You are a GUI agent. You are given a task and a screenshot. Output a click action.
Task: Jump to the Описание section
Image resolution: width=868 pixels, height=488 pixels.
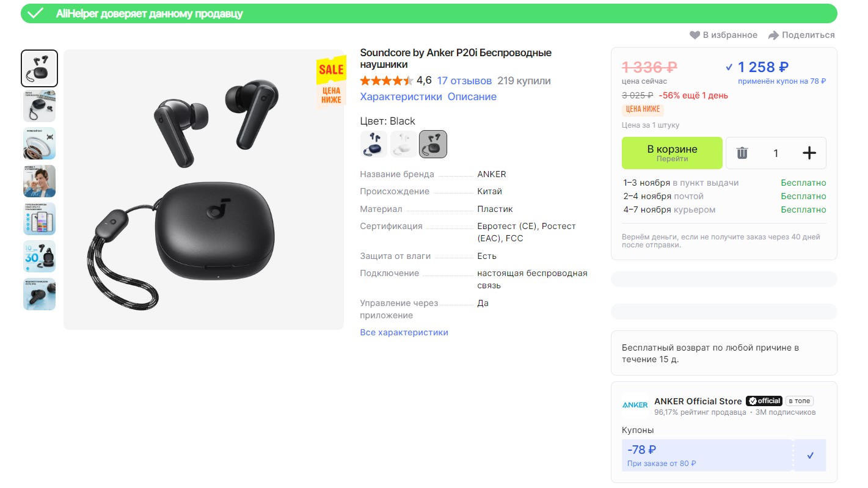[472, 97]
